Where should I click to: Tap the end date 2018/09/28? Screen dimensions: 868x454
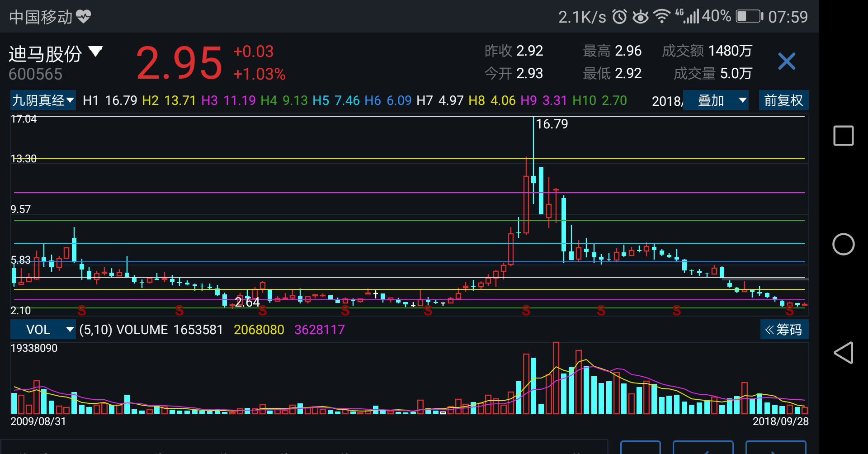pos(781,421)
